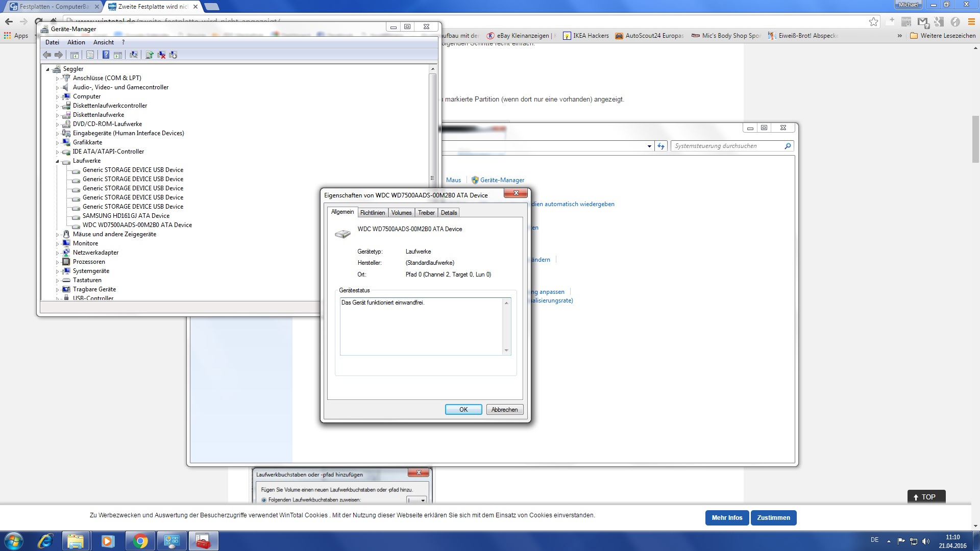Image resolution: width=980 pixels, height=551 pixels.
Task: Open the blue Help question mark icon
Action: click(106, 55)
